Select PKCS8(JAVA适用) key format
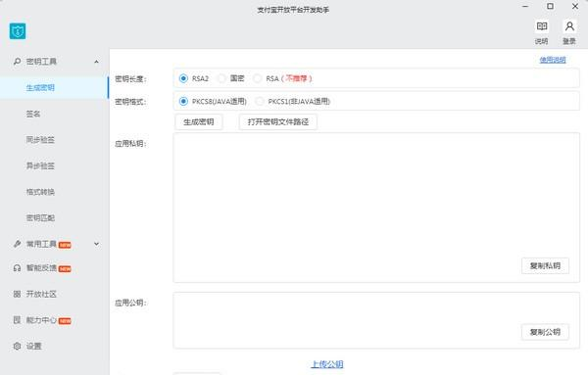This screenshot has height=375, width=588. coord(183,101)
